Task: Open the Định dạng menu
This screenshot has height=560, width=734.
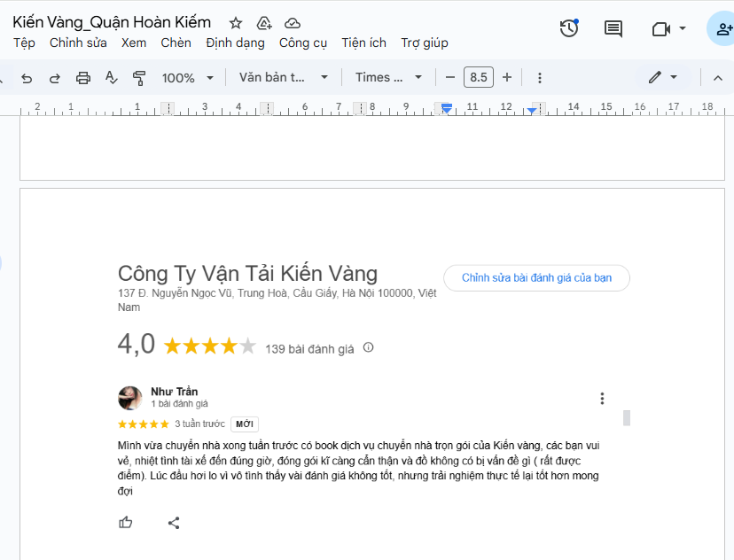Action: pos(235,43)
